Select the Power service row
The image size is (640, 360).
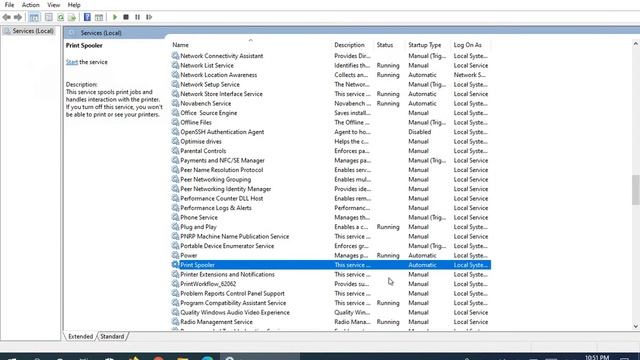click(x=331, y=256)
